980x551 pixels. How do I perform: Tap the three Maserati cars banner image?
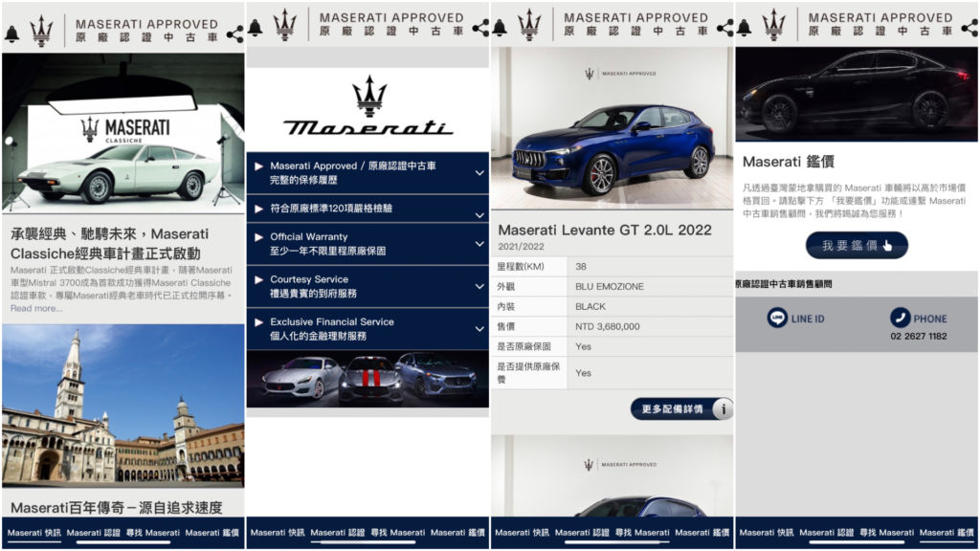367,379
